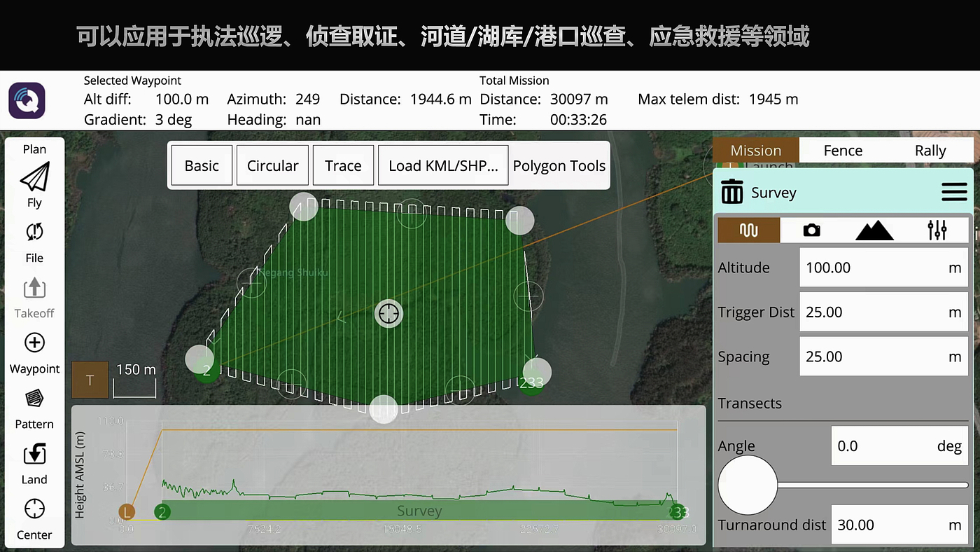Image resolution: width=980 pixels, height=552 pixels.
Task: Open the Pattern tool icon
Action: [x=34, y=398]
